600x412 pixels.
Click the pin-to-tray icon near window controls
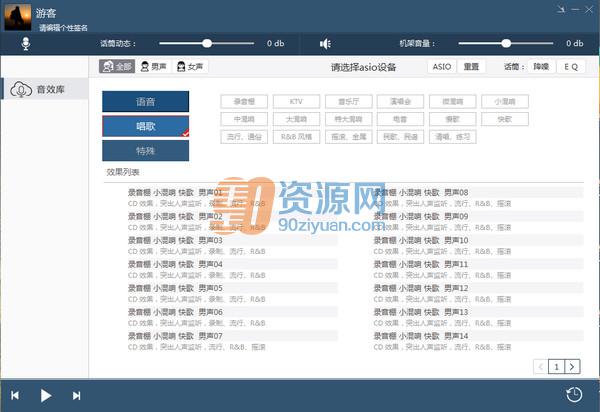[561, 9]
